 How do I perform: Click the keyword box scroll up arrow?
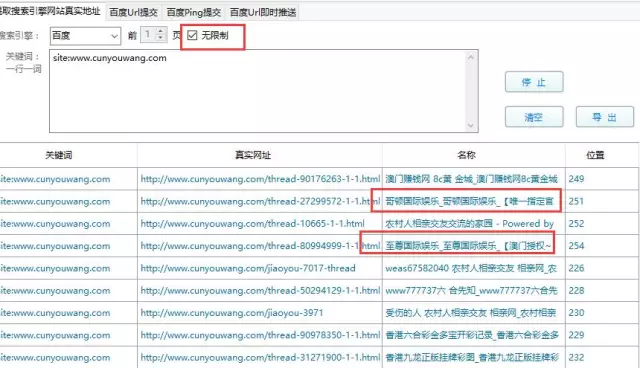pyautogui.click(x=471, y=57)
